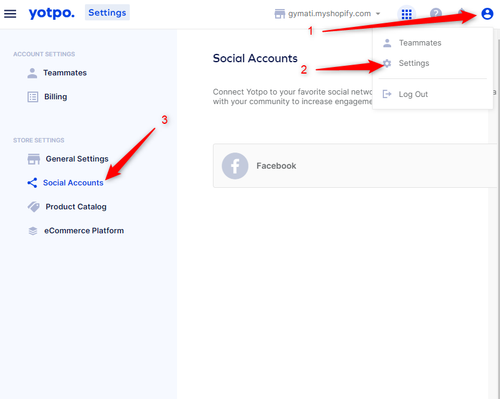Open the help question mark icon
Viewport: 500px width, 399px height.
click(436, 14)
